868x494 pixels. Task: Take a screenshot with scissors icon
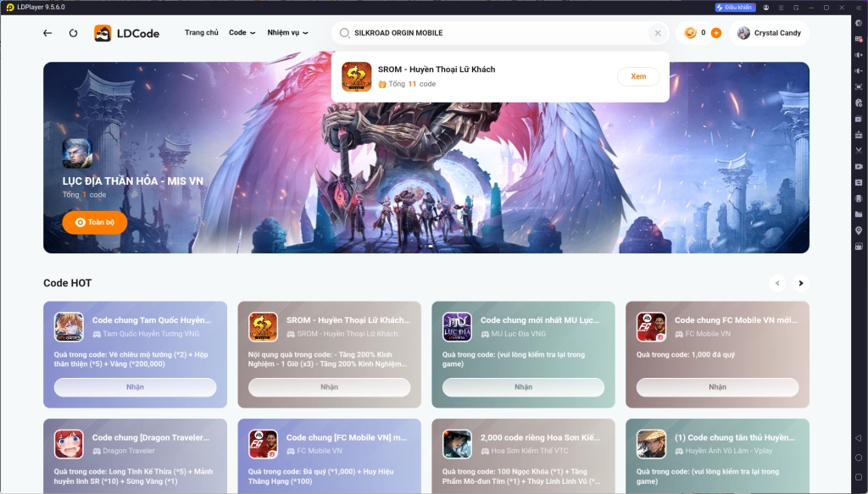pos(859,151)
